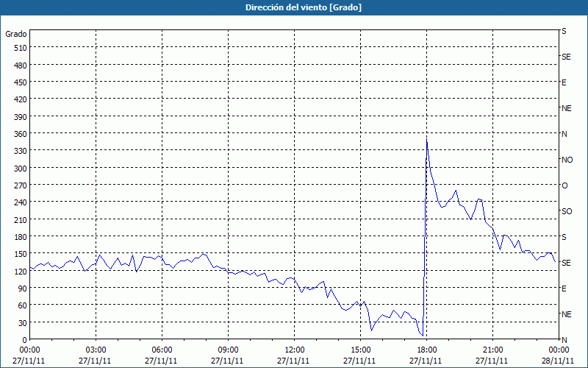588x368 pixels.
Task: Select the 30 value on the degree axis
Action: [x=23, y=323]
